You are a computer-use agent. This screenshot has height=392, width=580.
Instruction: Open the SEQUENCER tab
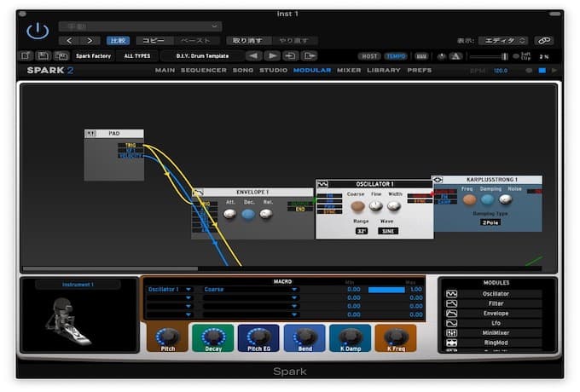point(204,70)
